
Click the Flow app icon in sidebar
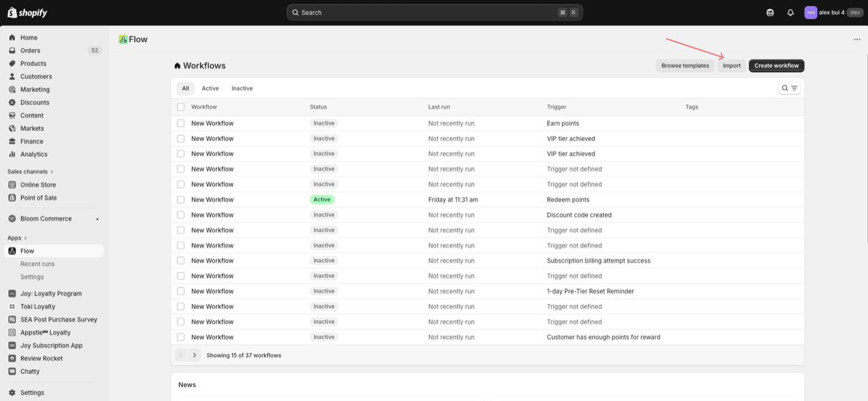[x=12, y=251]
